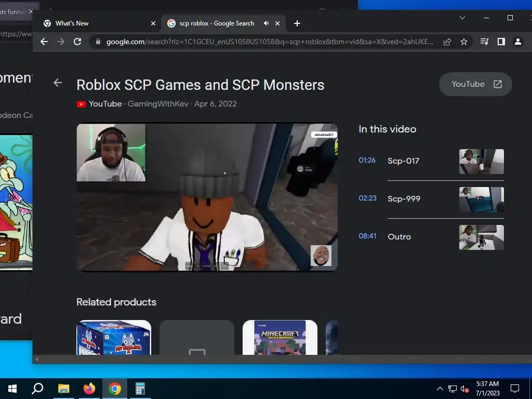This screenshot has height=399, width=532.
Task: Click the red YouTube logo under the title
Action: 81,104
